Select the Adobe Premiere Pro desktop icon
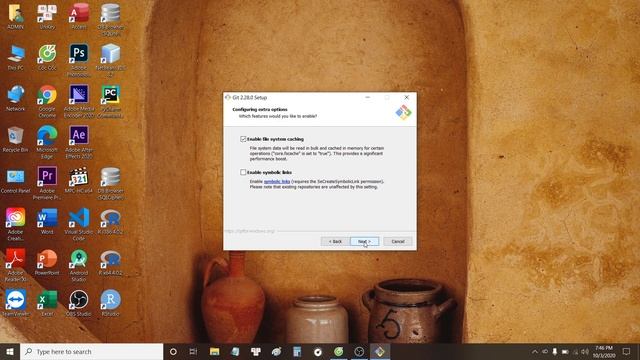Image resolution: width=640 pixels, height=360 pixels. [x=47, y=183]
